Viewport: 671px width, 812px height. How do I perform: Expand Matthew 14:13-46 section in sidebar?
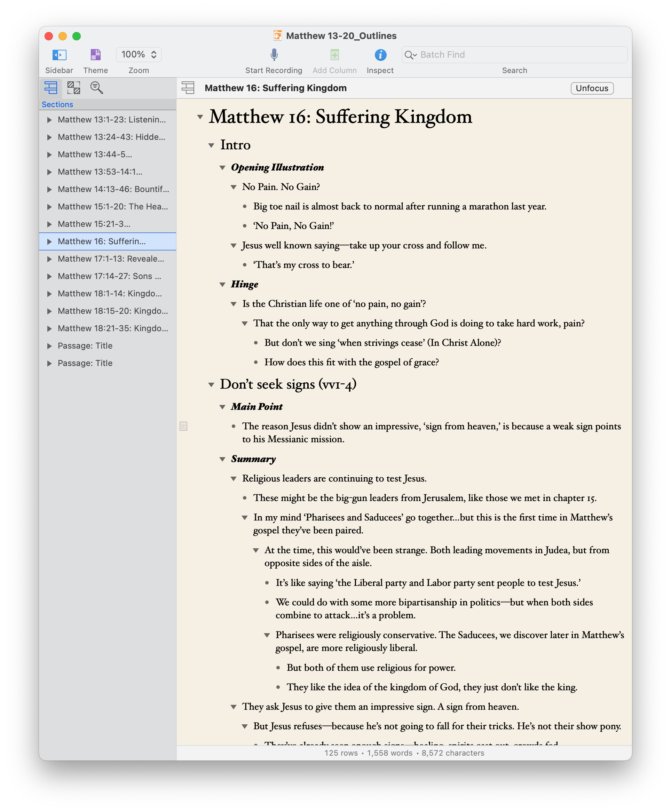coord(49,189)
